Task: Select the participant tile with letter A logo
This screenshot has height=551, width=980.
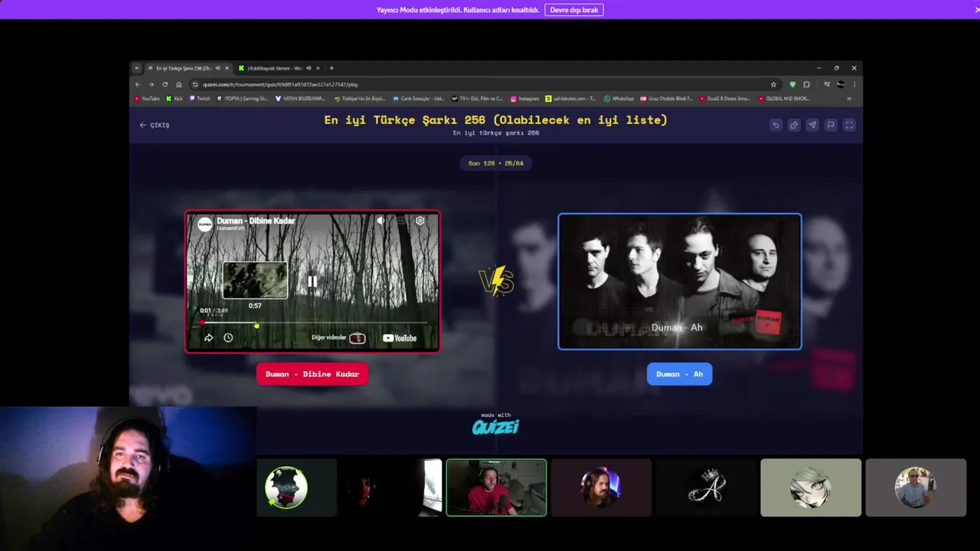Action: tap(706, 487)
